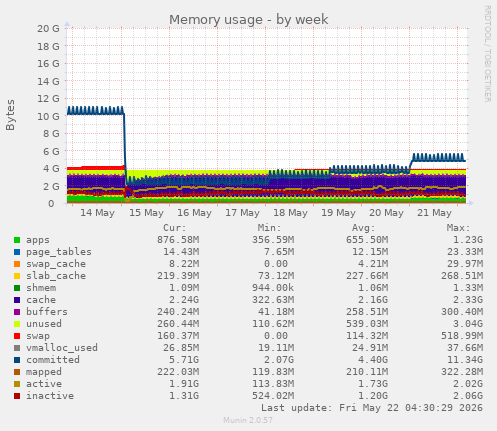Screen dimensions: 497x431
Task: Click the gray vmalloc_used legend swatch
Action: (x=17, y=348)
